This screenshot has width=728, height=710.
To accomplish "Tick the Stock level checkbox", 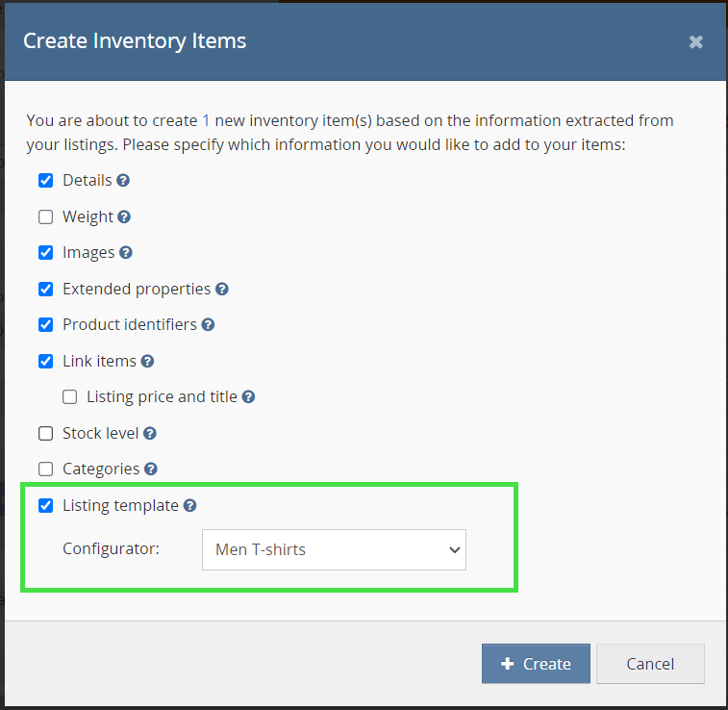I will point(45,433).
